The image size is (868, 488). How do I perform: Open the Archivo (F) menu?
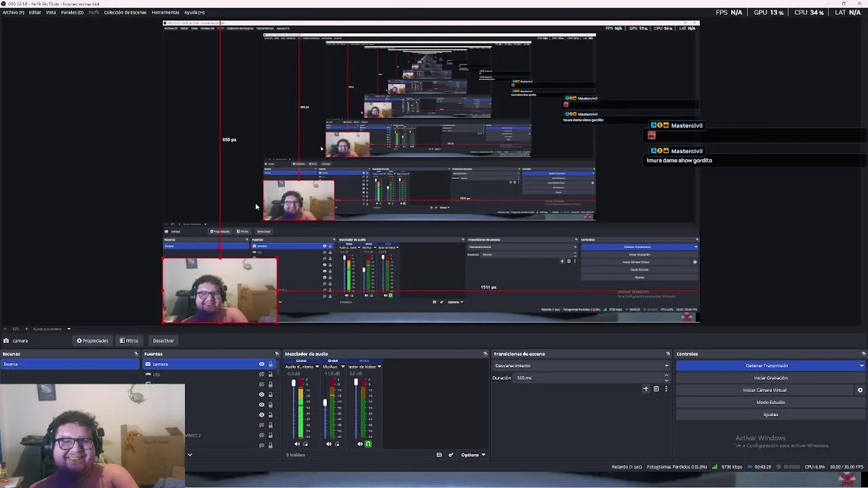click(14, 12)
